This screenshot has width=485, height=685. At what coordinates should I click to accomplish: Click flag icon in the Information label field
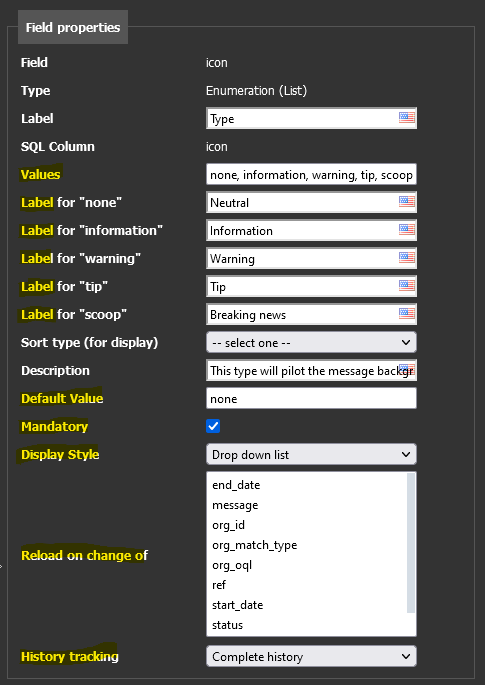(407, 229)
